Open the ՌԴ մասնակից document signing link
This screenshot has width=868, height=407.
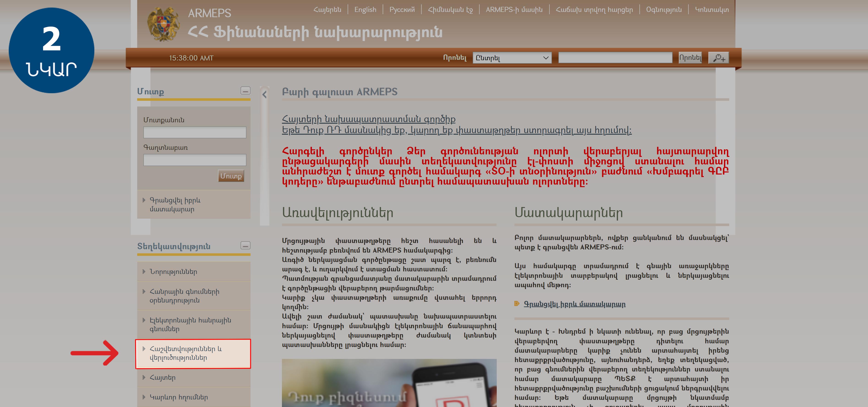(457, 130)
